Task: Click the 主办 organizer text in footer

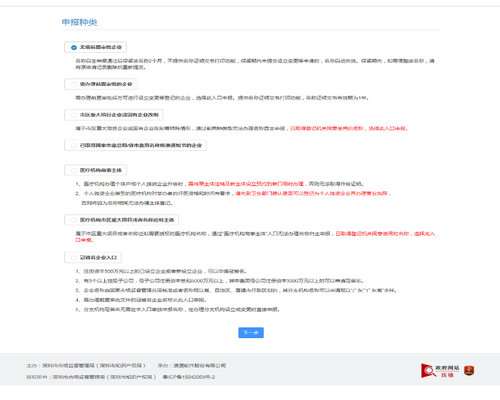Action: pos(86,365)
